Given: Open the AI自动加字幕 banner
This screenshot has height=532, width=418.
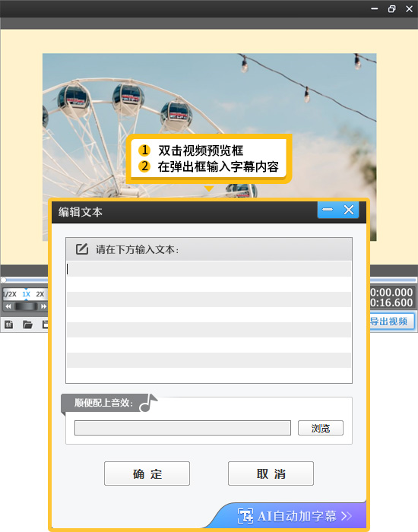Looking at the screenshot, I should click(295, 516).
